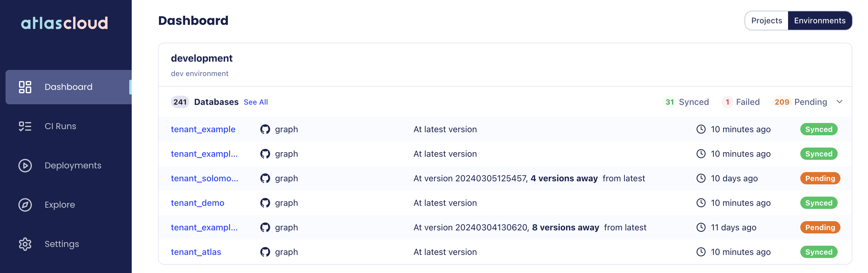Filter by 31 Synced status

[686, 102]
